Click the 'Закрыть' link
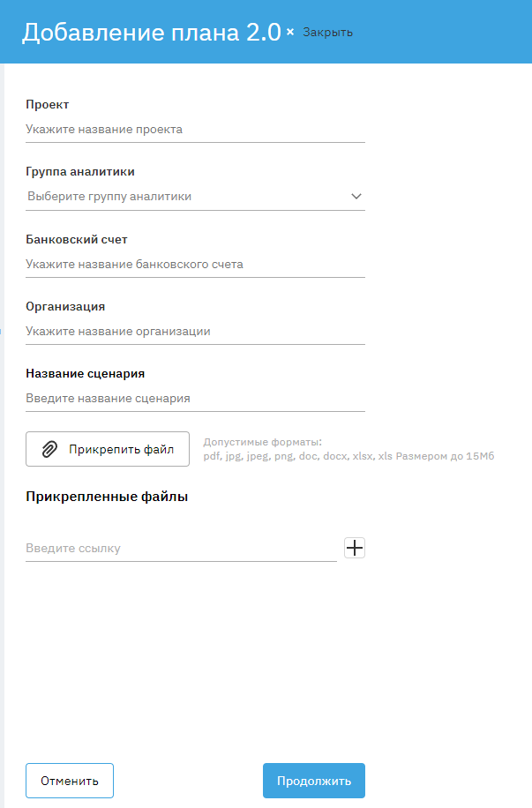The image size is (532, 808). point(327,33)
